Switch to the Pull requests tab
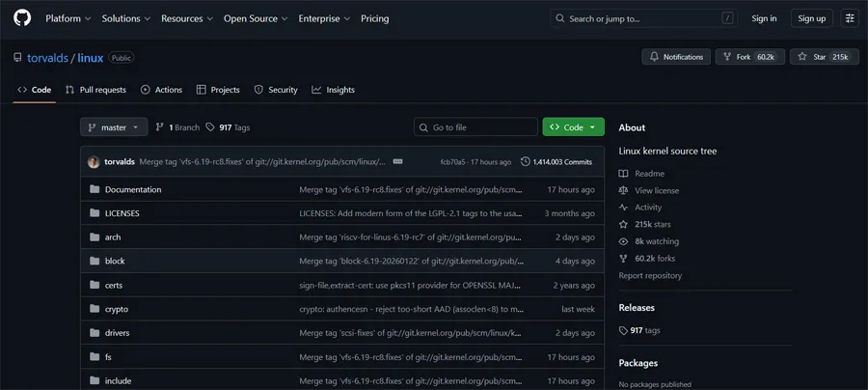This screenshot has height=390, width=868. coord(95,90)
